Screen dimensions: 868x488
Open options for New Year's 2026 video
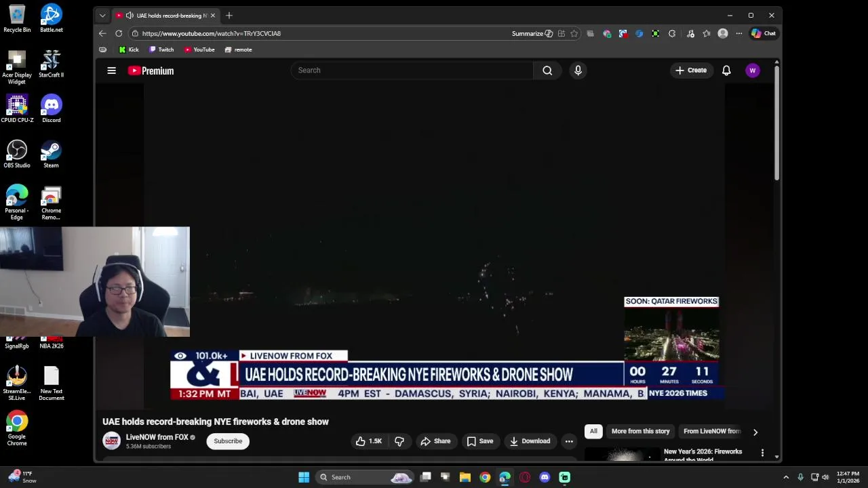[x=762, y=453]
